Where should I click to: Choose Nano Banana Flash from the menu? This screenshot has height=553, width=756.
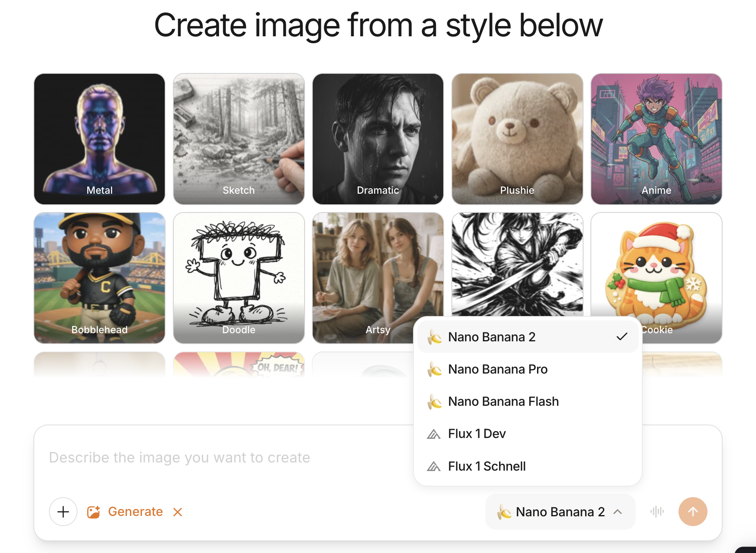point(503,401)
